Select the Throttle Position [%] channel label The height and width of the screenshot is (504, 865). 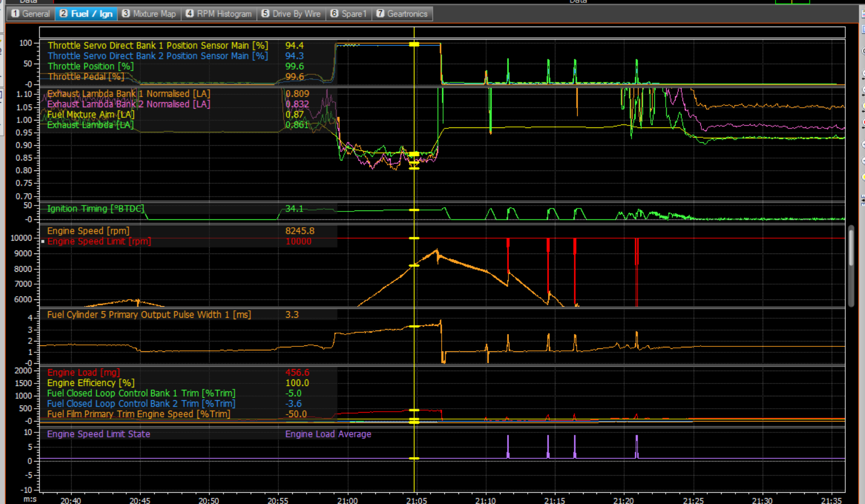click(x=91, y=66)
